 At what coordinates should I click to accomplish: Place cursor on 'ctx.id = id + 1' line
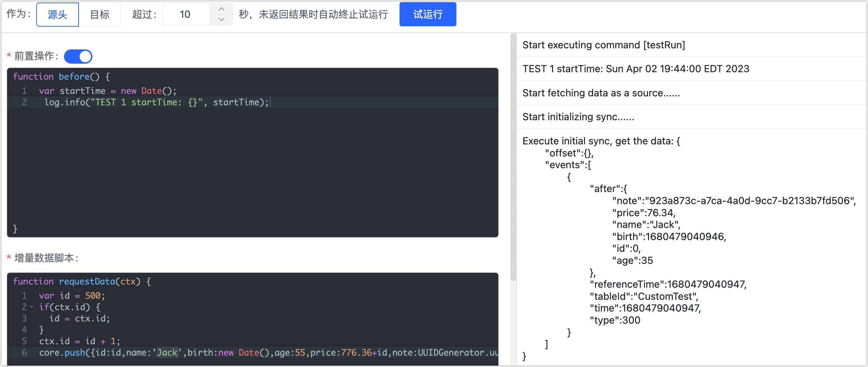(x=80, y=341)
